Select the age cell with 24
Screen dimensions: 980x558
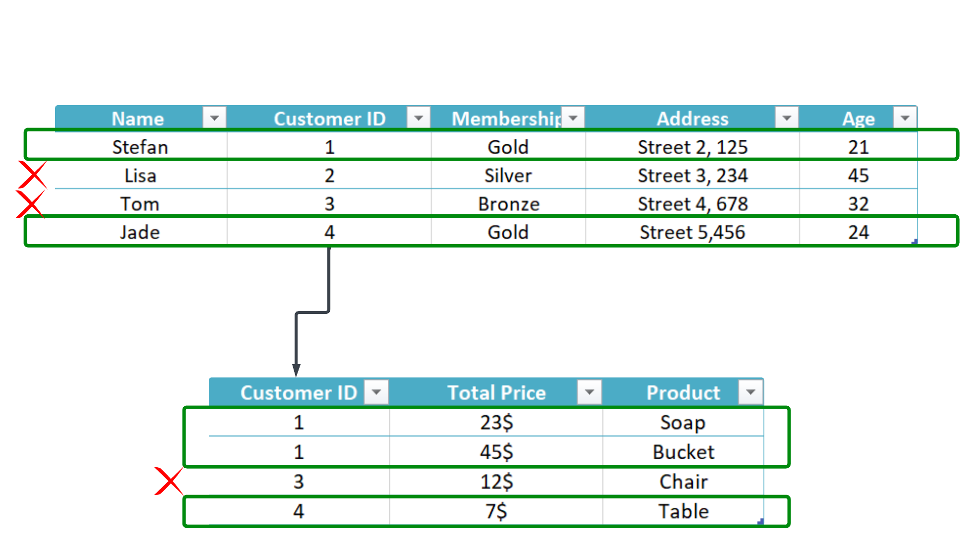(858, 232)
